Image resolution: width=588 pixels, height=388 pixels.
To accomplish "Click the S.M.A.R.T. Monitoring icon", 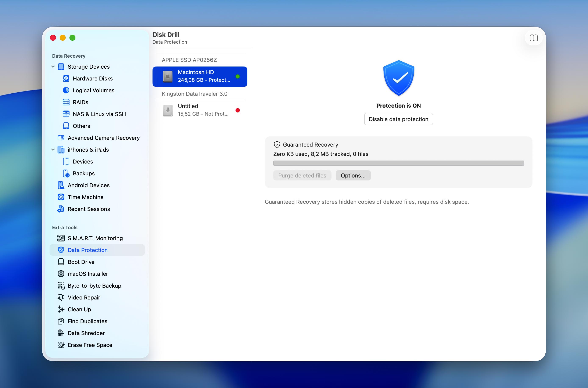I will pos(61,238).
